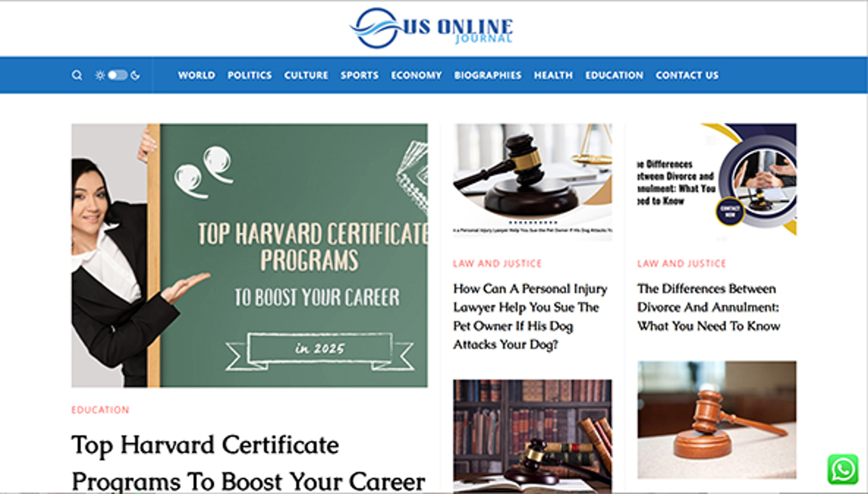
Task: Open the POLITICS section
Action: pyautogui.click(x=249, y=75)
